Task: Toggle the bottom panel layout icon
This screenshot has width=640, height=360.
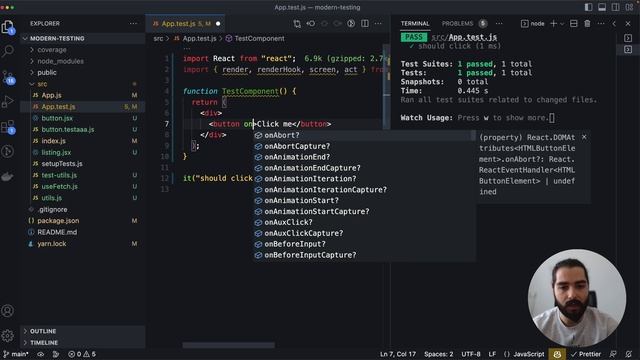Action: (x=602, y=7)
